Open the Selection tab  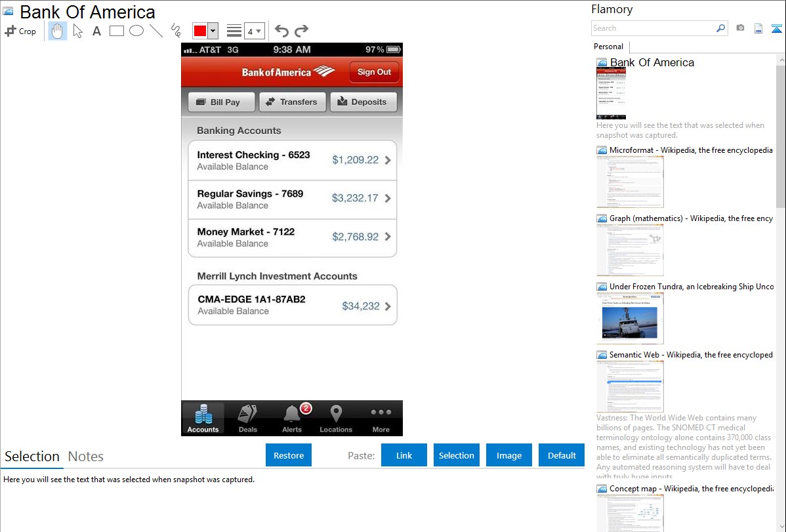pos(32,457)
